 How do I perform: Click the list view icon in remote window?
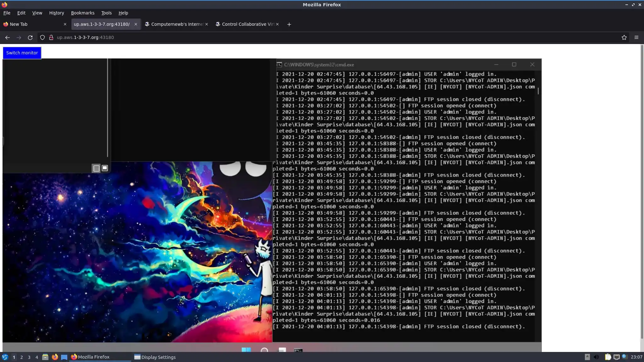[x=96, y=168]
